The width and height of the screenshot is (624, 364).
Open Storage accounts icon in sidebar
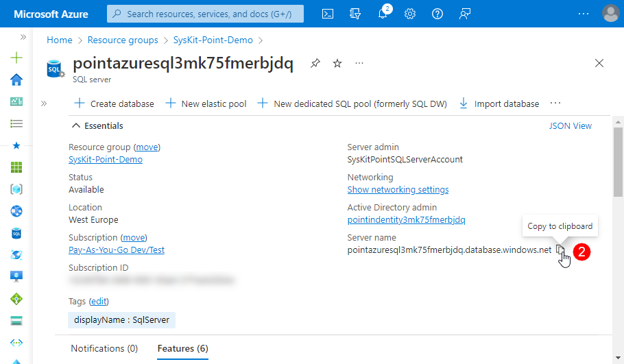pos(16,321)
